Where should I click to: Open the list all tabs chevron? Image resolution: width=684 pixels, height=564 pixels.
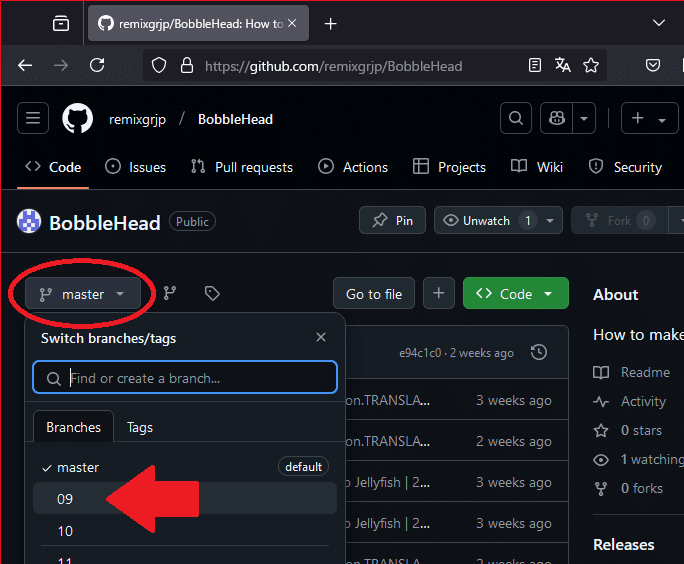(659, 23)
